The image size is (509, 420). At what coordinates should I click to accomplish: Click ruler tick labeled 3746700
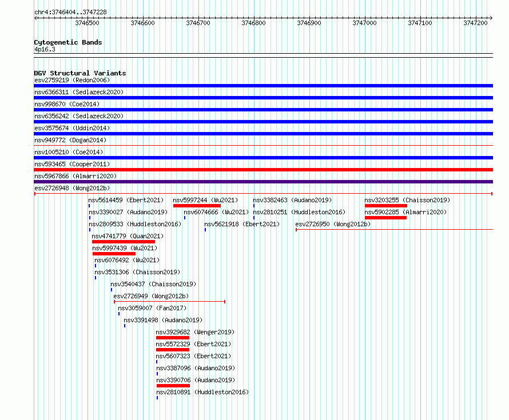point(198,23)
